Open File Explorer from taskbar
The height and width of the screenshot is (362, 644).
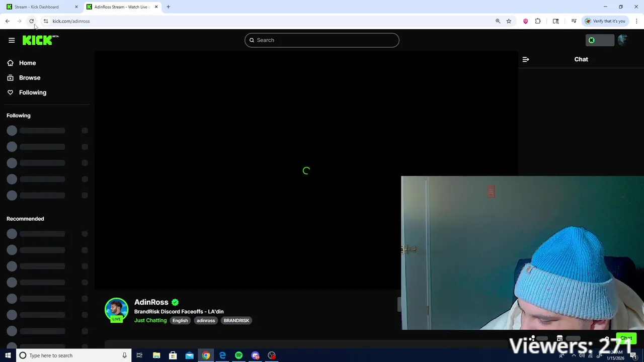pyautogui.click(x=156, y=355)
